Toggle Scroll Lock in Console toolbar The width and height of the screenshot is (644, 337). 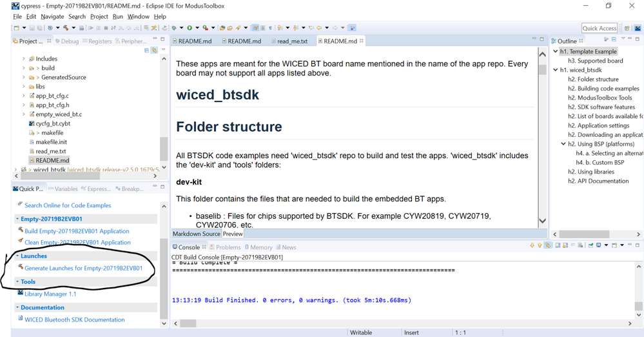tap(565, 245)
